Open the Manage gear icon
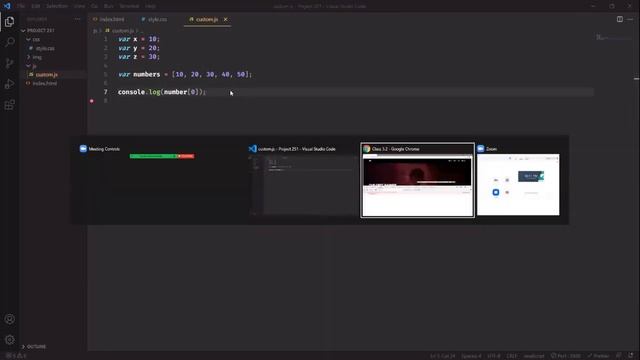 9,340
